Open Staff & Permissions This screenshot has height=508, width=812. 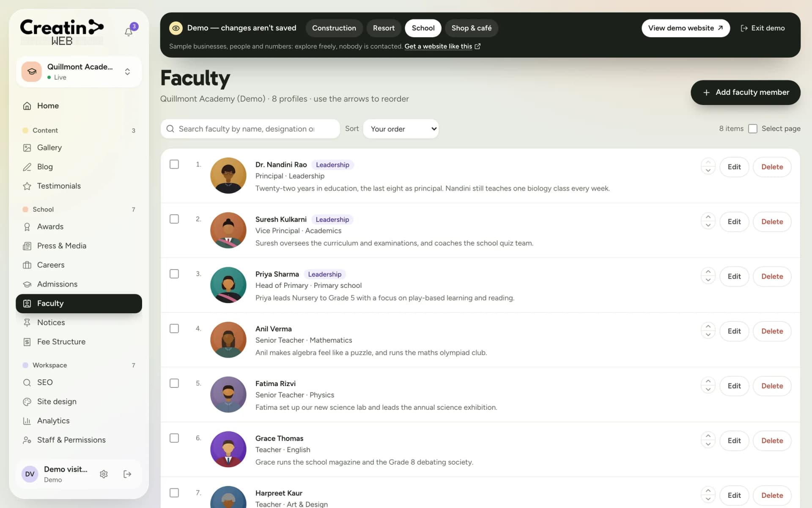[79, 440]
